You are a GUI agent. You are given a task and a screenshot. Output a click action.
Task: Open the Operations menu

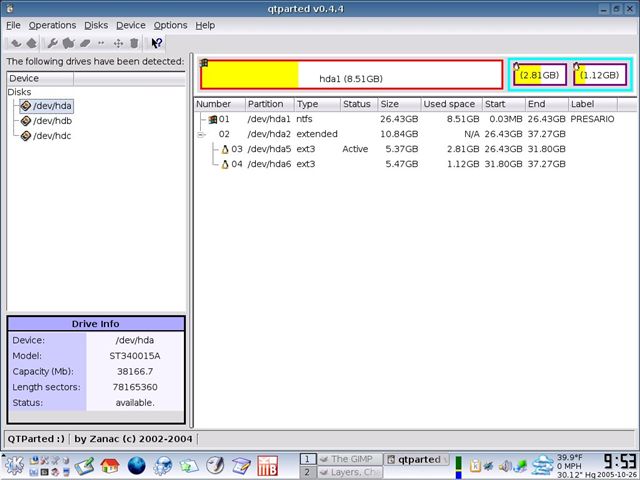coord(52,25)
